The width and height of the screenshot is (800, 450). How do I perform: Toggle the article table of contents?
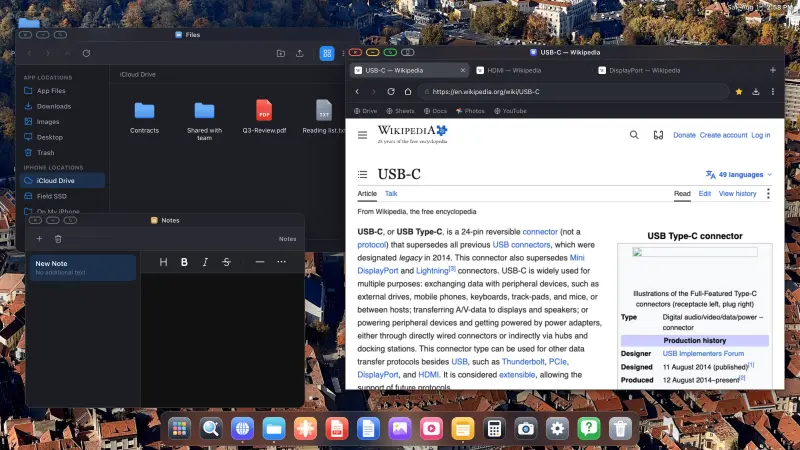362,174
